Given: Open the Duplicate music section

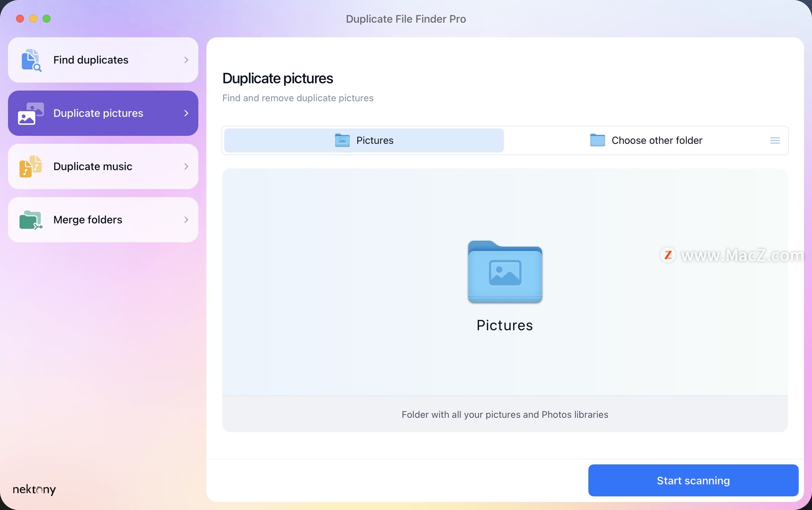Looking at the screenshot, I should click(103, 167).
